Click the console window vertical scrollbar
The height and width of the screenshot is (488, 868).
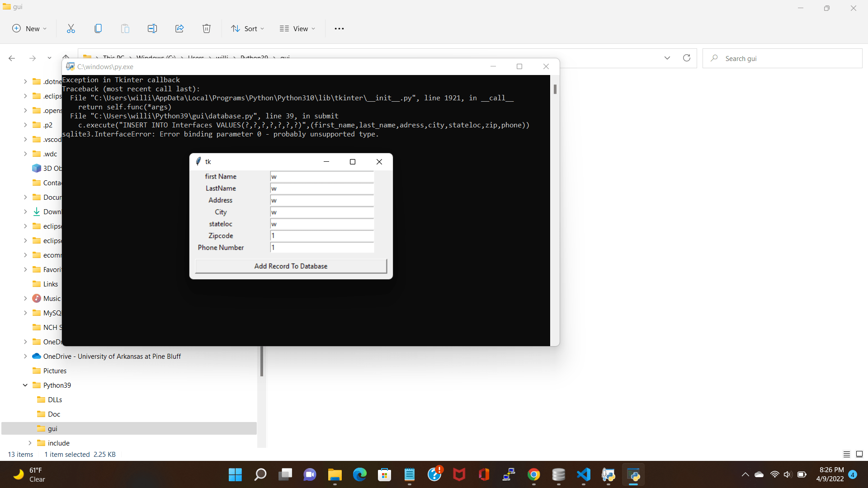[555, 89]
